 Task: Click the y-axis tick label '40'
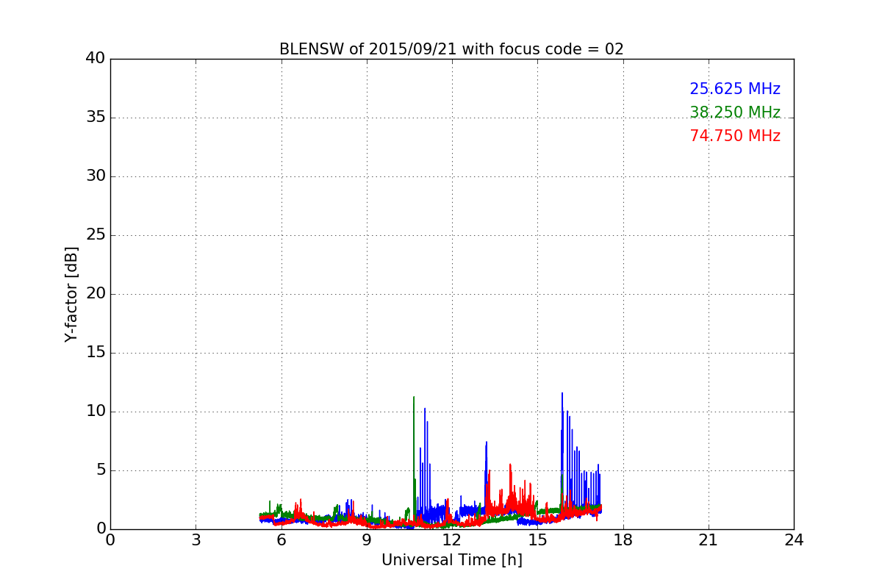pyautogui.click(x=96, y=58)
